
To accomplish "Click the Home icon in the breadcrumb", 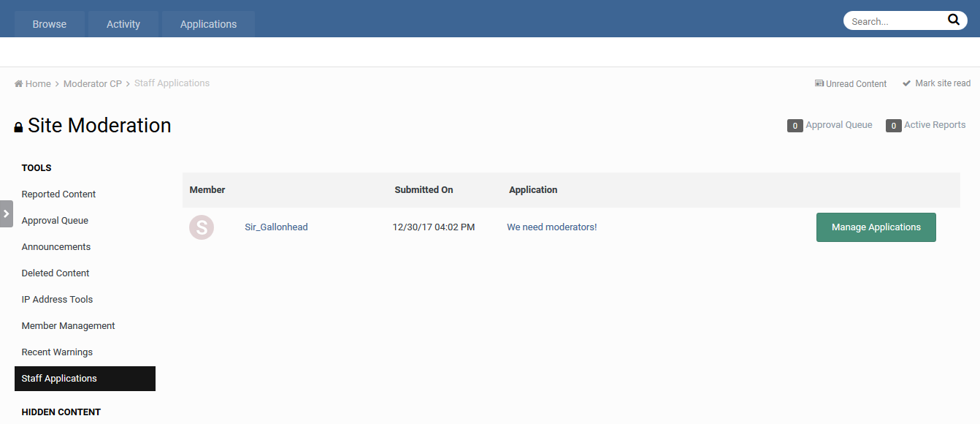I will (x=17, y=83).
